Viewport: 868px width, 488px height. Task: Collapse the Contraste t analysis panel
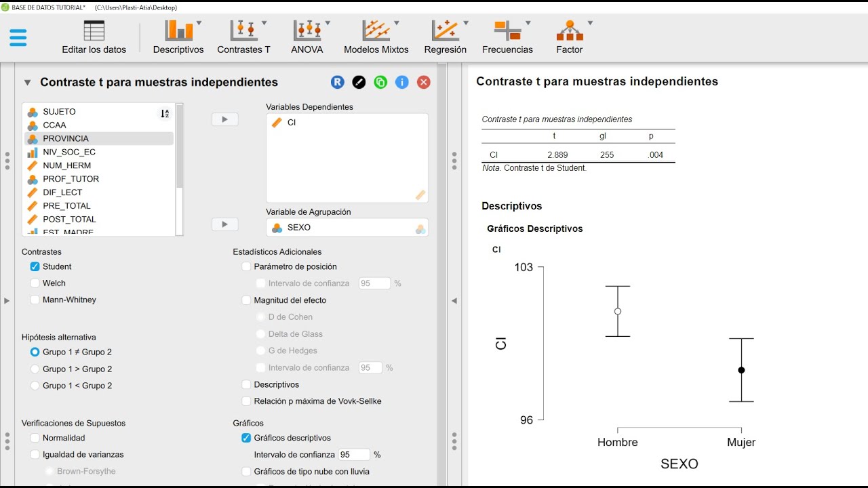click(27, 83)
